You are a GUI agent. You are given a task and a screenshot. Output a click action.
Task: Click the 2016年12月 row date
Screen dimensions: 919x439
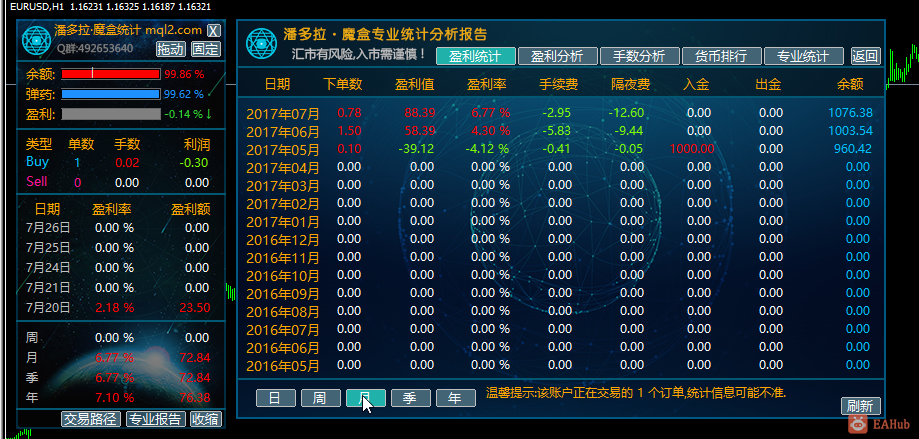pos(283,240)
